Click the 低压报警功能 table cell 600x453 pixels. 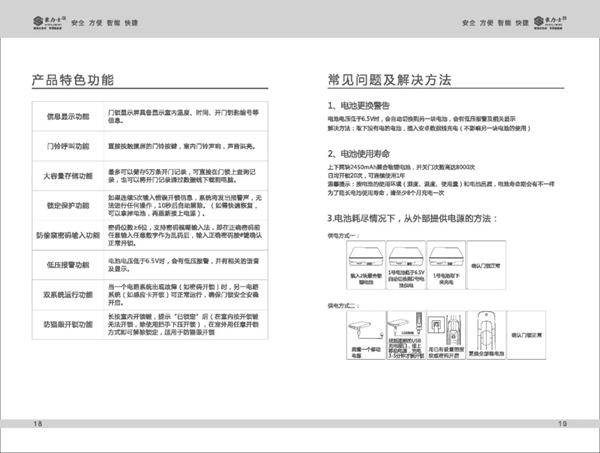pos(68,265)
